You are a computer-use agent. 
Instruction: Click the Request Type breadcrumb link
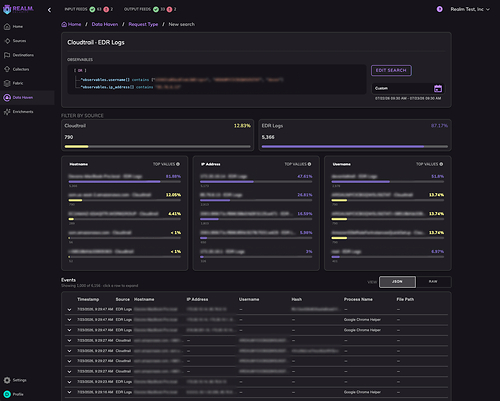[143, 24]
